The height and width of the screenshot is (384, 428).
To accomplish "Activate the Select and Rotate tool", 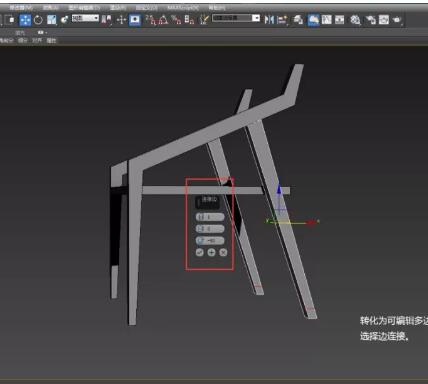I will click(38, 20).
